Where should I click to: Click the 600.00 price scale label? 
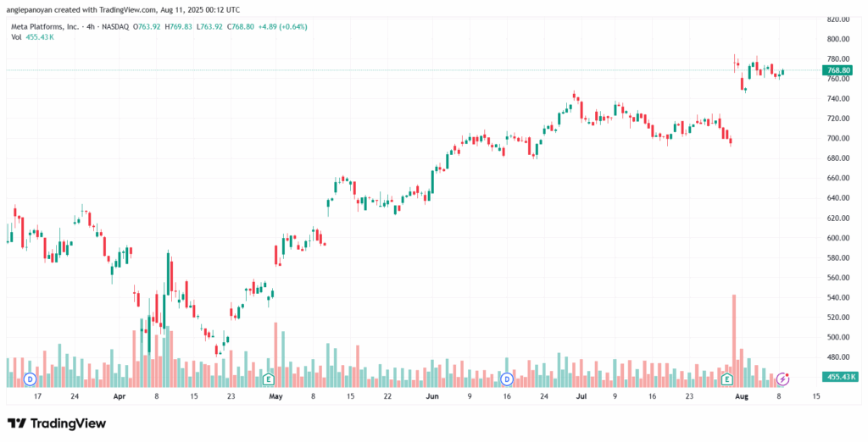coord(838,238)
